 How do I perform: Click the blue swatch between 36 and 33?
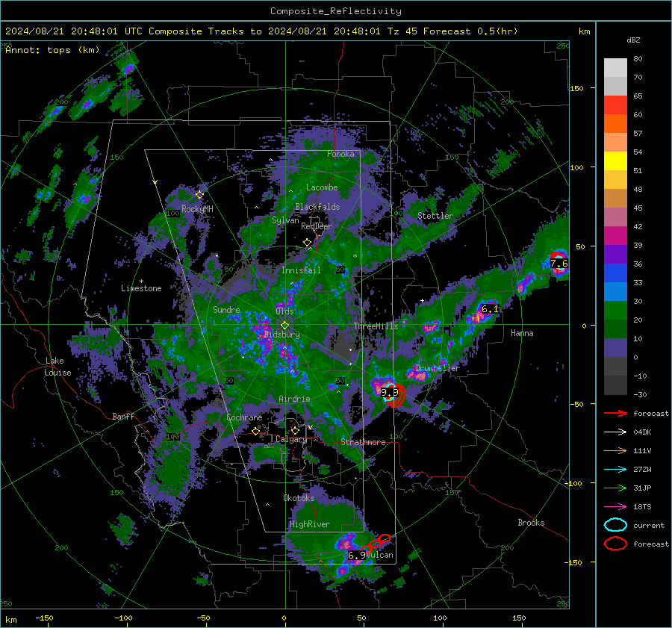coord(615,273)
